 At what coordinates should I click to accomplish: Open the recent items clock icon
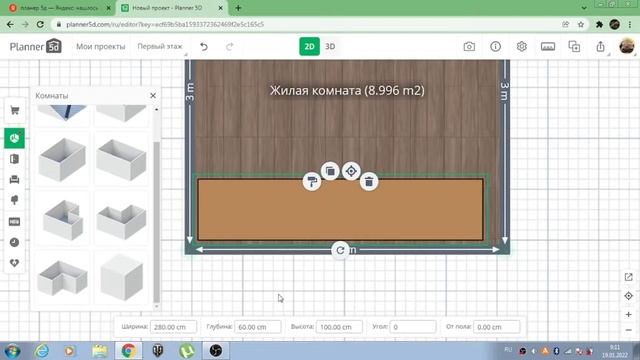click(x=14, y=242)
